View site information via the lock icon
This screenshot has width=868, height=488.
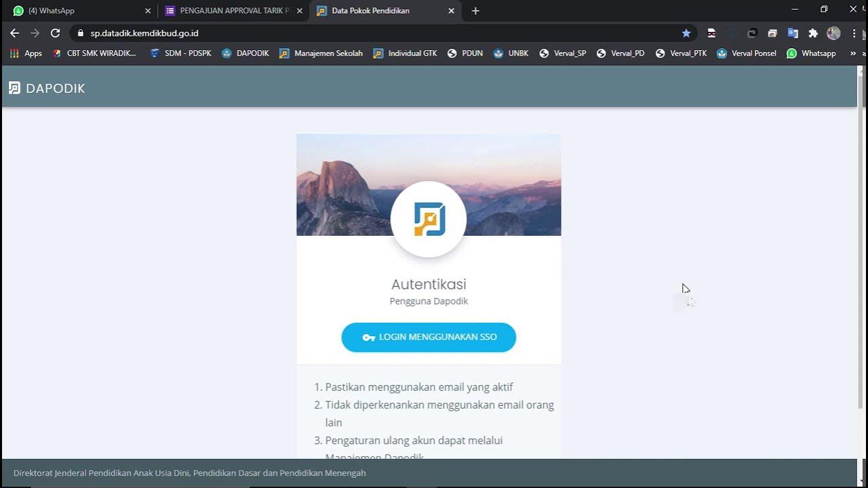(x=80, y=33)
